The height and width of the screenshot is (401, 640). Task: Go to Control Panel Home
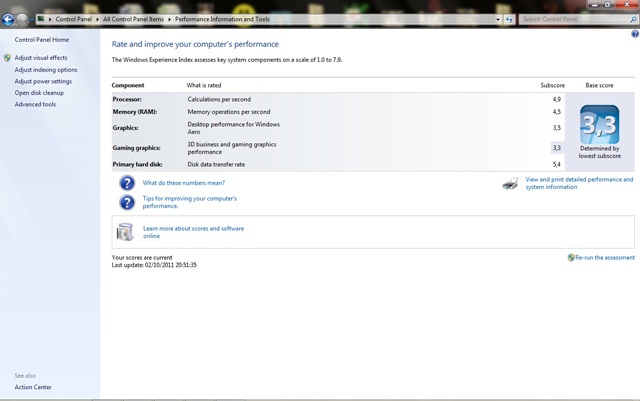point(42,40)
